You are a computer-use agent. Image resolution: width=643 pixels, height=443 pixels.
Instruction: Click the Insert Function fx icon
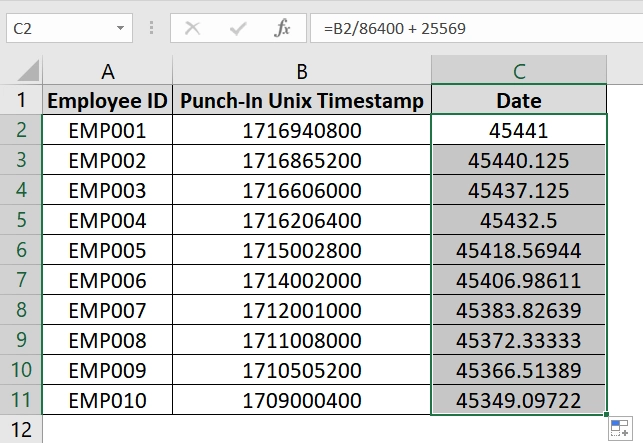(282, 28)
